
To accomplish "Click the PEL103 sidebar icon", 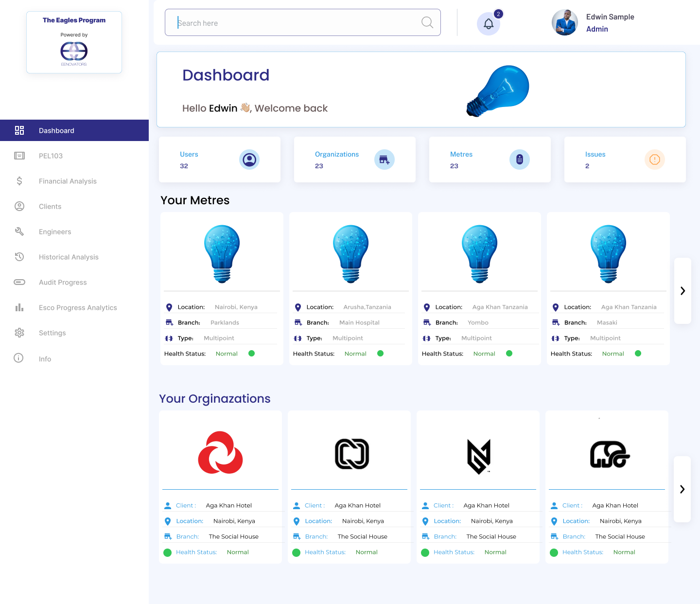I will (19, 156).
